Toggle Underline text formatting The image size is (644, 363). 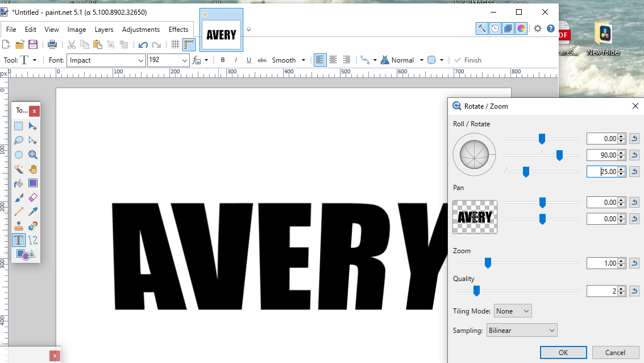[249, 60]
